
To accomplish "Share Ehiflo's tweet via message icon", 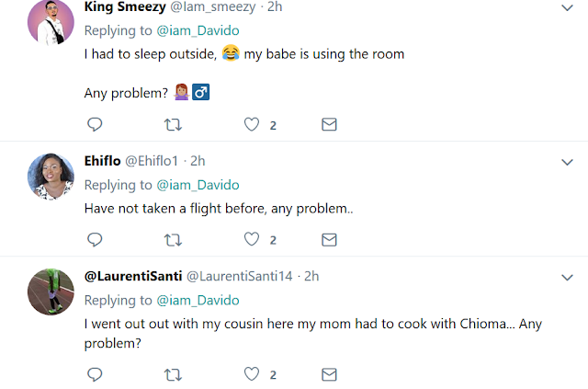I will pos(328,239).
